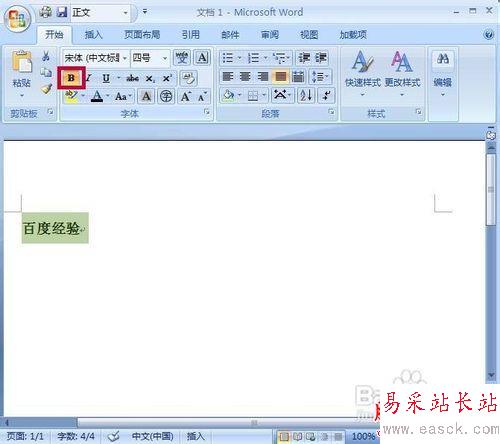This screenshot has height=444, width=500.
Task: Click the Copy icon in clipboard group
Action: (x=46, y=72)
